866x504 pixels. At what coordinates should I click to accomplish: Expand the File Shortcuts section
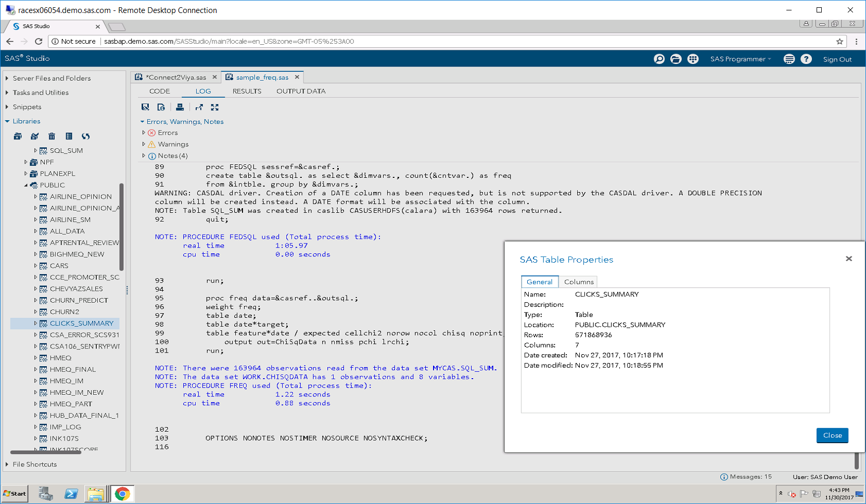[x=7, y=464]
